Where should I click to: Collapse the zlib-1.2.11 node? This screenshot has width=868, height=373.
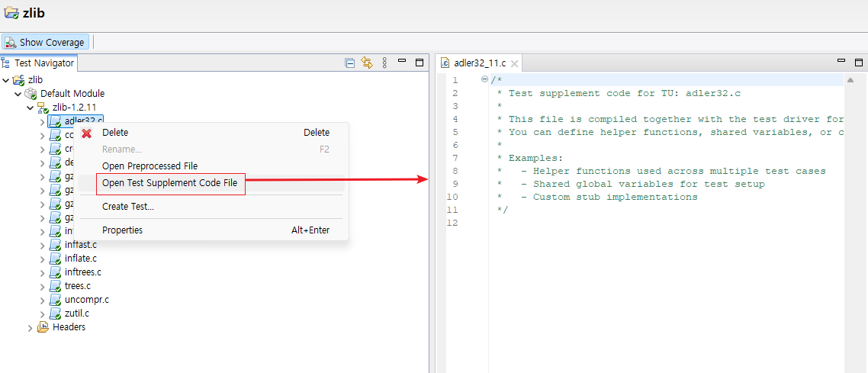(x=31, y=108)
